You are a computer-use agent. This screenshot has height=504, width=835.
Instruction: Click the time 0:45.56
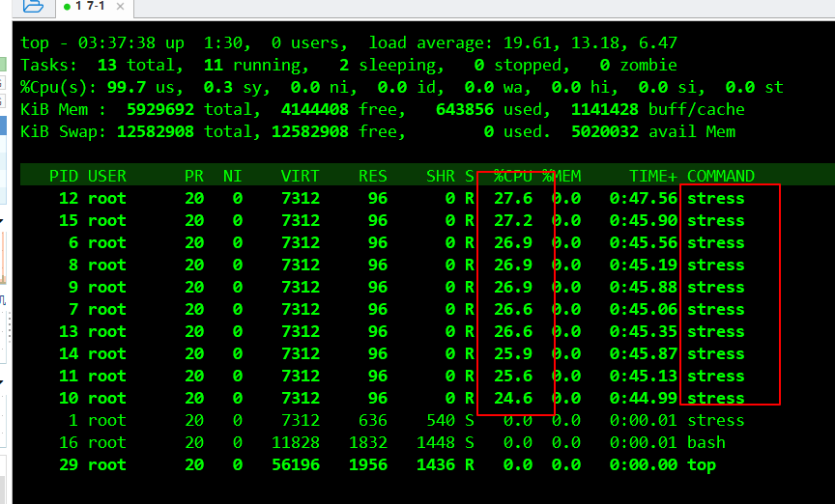click(x=644, y=243)
